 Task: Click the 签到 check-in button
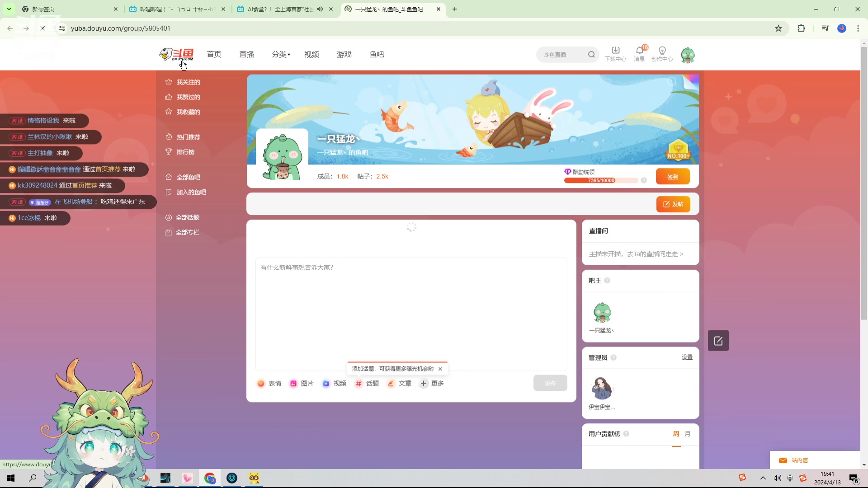click(673, 176)
